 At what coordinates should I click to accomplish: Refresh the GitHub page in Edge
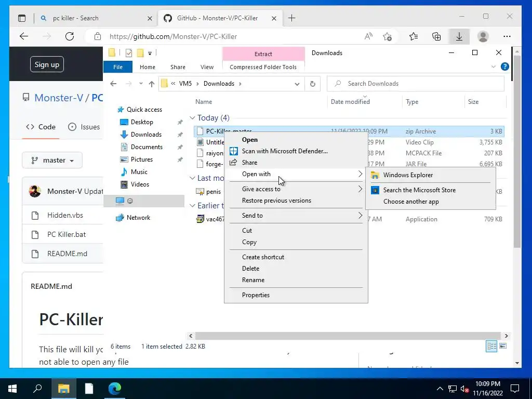point(70,36)
